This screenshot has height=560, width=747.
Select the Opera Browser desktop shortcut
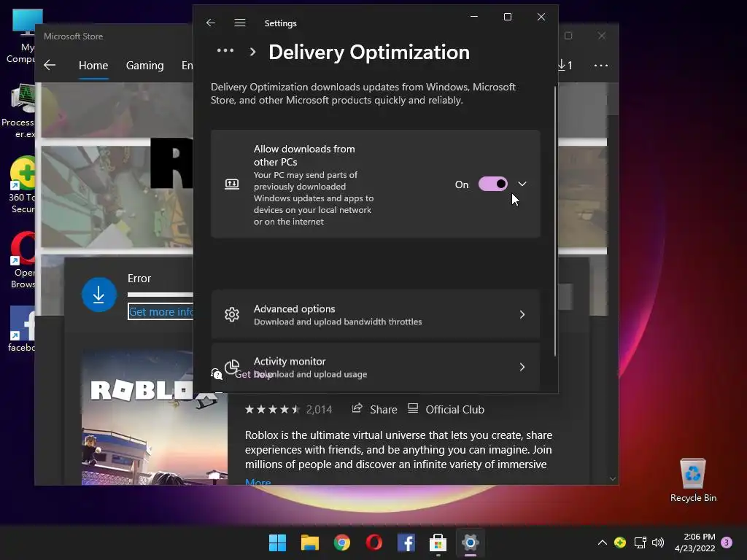point(22,260)
